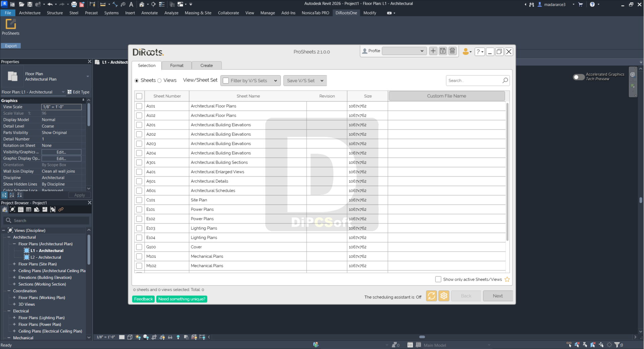Click the Custom File Name column header button
The height and width of the screenshot is (349, 644).
click(447, 96)
